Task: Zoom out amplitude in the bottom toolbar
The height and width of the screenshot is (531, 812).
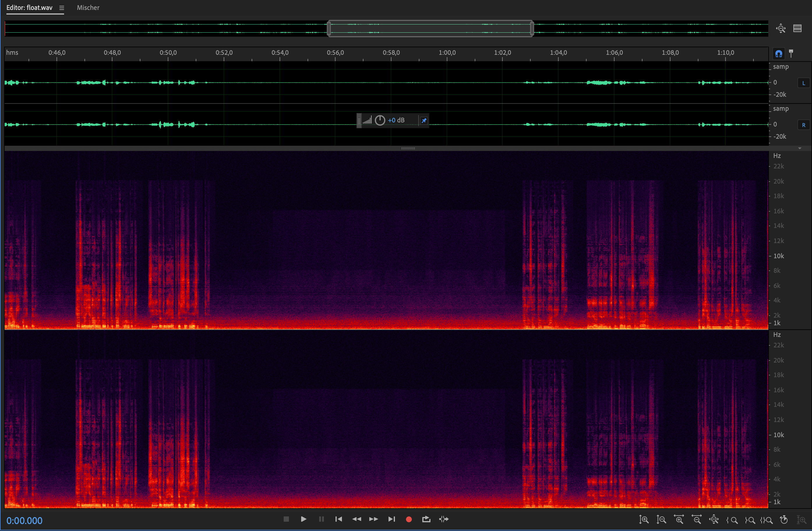Action: coord(661,520)
